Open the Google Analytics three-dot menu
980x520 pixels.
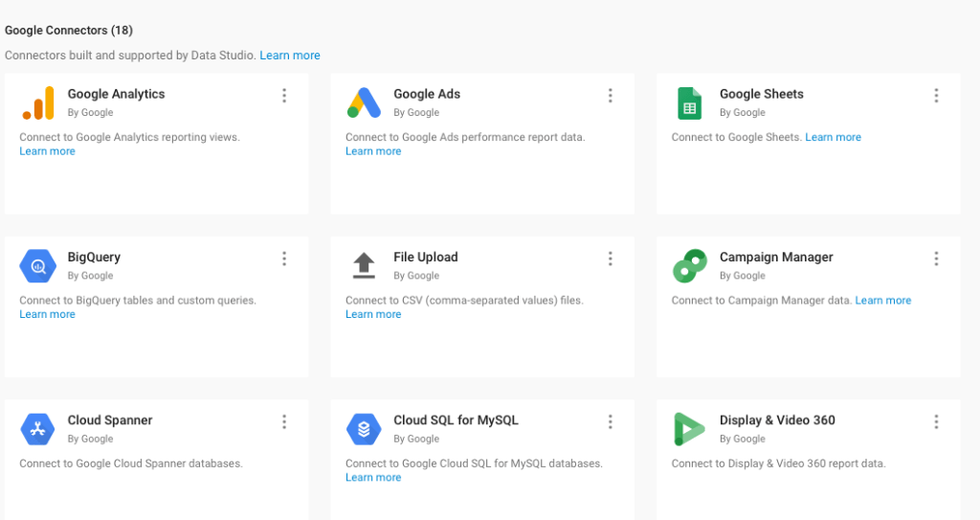tap(284, 96)
